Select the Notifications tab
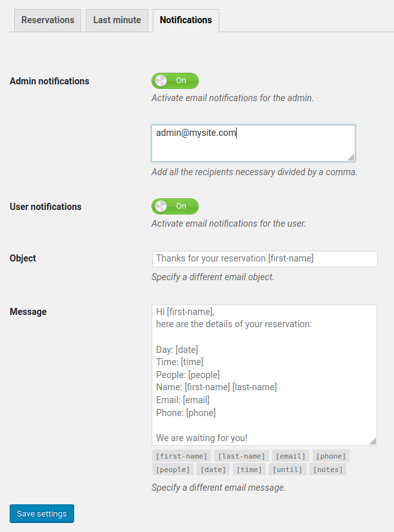 tap(186, 20)
